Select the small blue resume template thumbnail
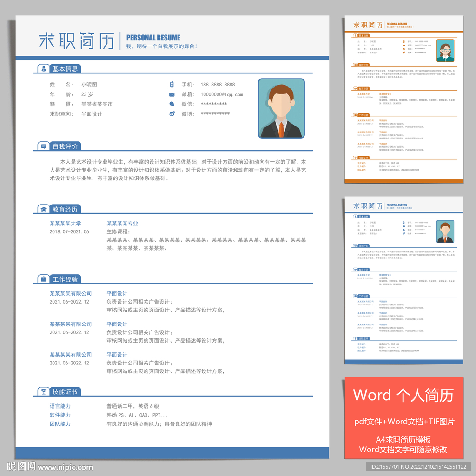 (x=403, y=280)
